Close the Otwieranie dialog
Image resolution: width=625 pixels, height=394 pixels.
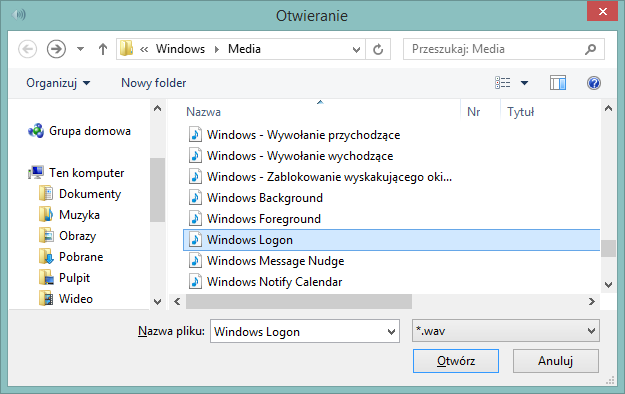point(603,11)
